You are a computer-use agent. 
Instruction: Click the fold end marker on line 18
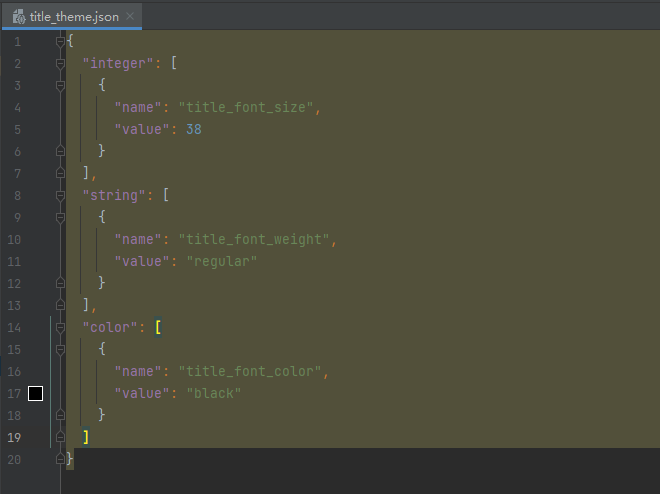point(60,415)
